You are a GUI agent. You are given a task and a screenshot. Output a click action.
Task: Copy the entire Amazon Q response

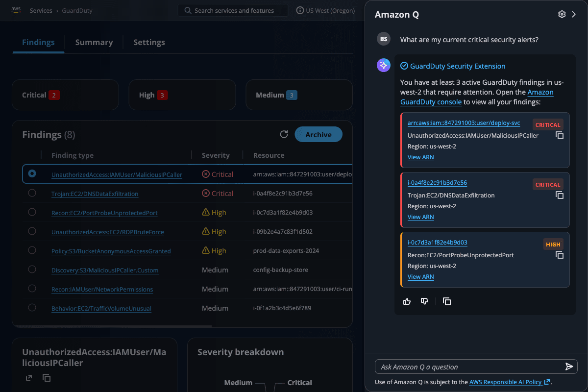446,301
